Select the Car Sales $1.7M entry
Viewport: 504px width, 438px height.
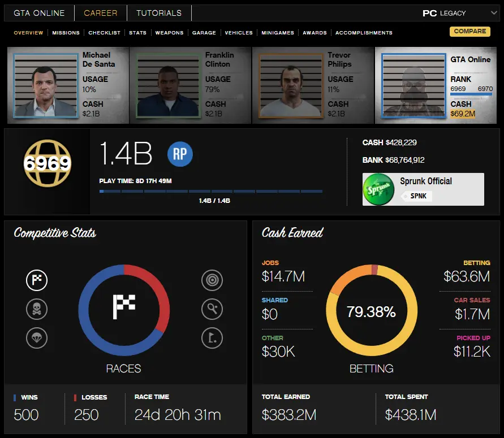point(472,309)
